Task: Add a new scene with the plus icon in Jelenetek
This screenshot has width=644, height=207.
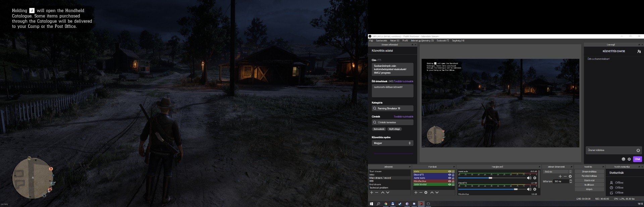Action: [371, 193]
